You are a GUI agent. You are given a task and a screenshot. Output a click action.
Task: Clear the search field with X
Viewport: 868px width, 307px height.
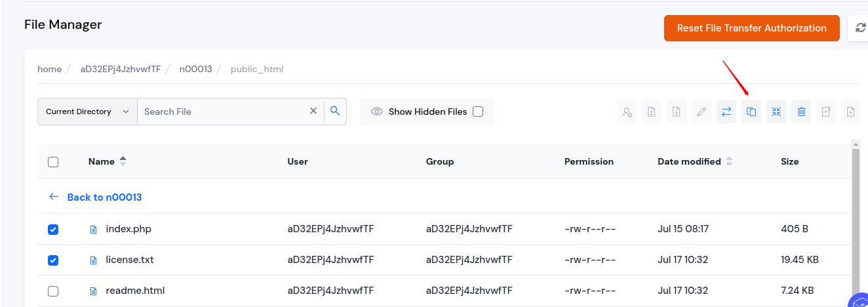coord(313,112)
